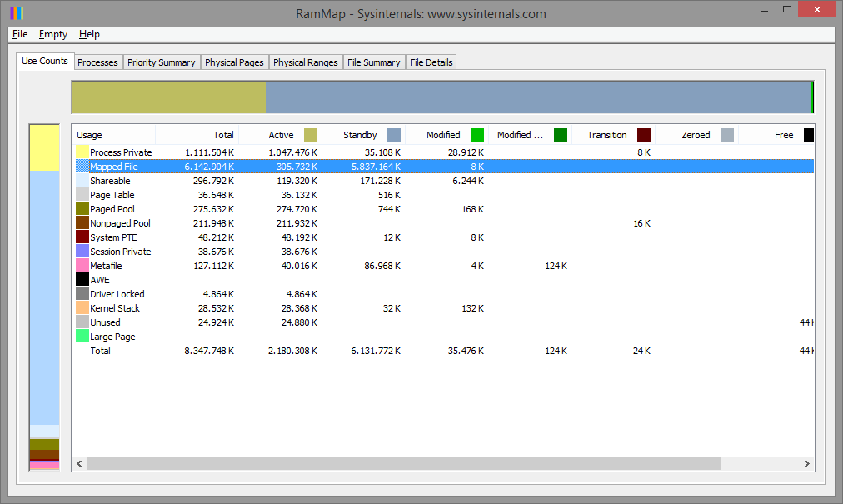The height and width of the screenshot is (504, 843).
Task: Click the Free black swatch in header
Action: pyautogui.click(x=809, y=135)
